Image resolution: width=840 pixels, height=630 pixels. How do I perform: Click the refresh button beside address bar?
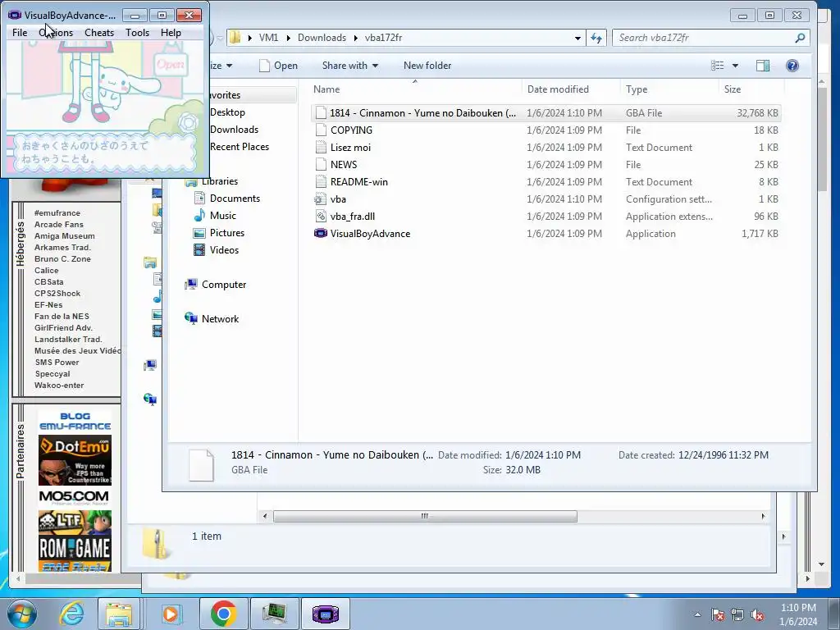[x=596, y=38]
